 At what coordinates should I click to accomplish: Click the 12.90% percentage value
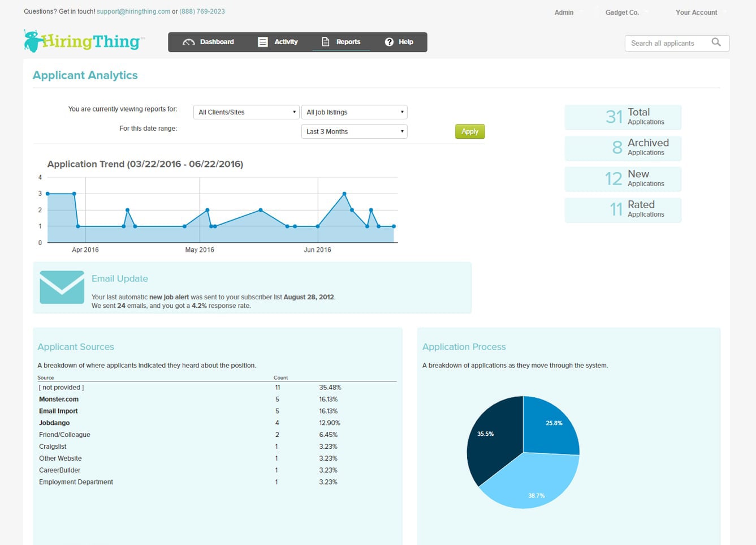coord(330,423)
